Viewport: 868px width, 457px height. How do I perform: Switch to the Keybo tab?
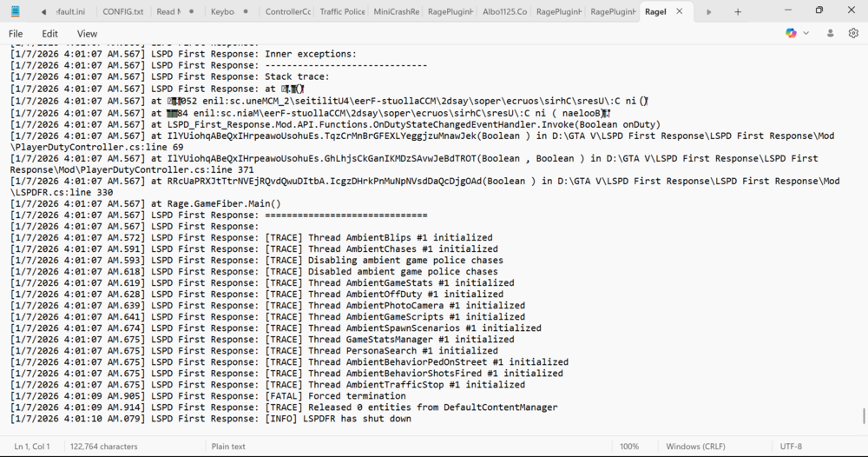point(222,11)
